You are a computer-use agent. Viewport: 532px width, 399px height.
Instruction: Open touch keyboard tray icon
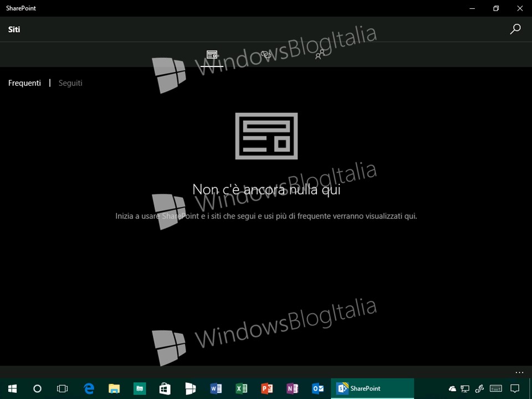click(496, 388)
